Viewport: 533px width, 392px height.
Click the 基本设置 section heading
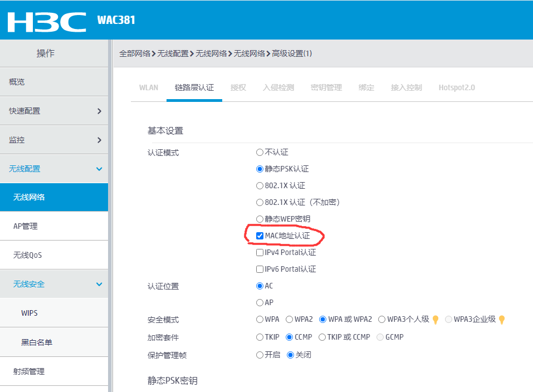point(165,131)
